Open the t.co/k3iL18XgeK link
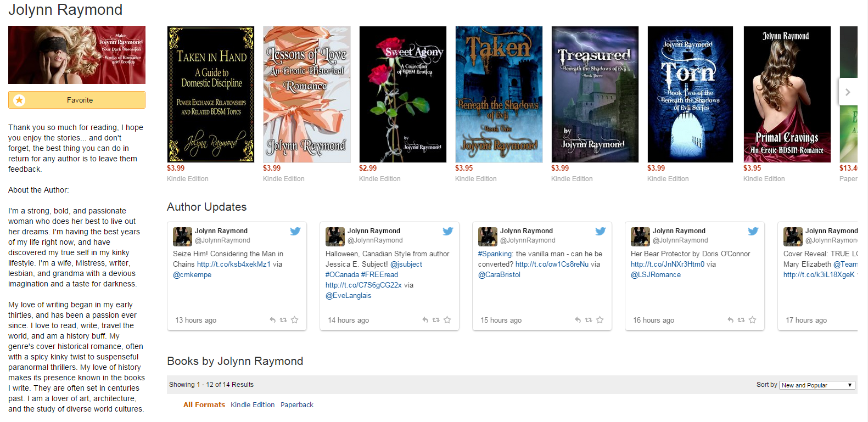868x422 pixels. point(819,274)
